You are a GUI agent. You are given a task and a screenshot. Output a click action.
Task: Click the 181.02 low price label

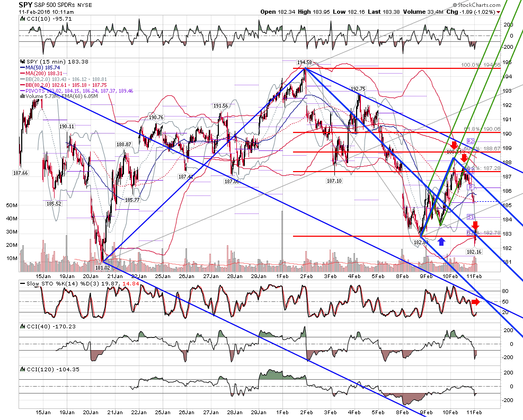[103, 267]
